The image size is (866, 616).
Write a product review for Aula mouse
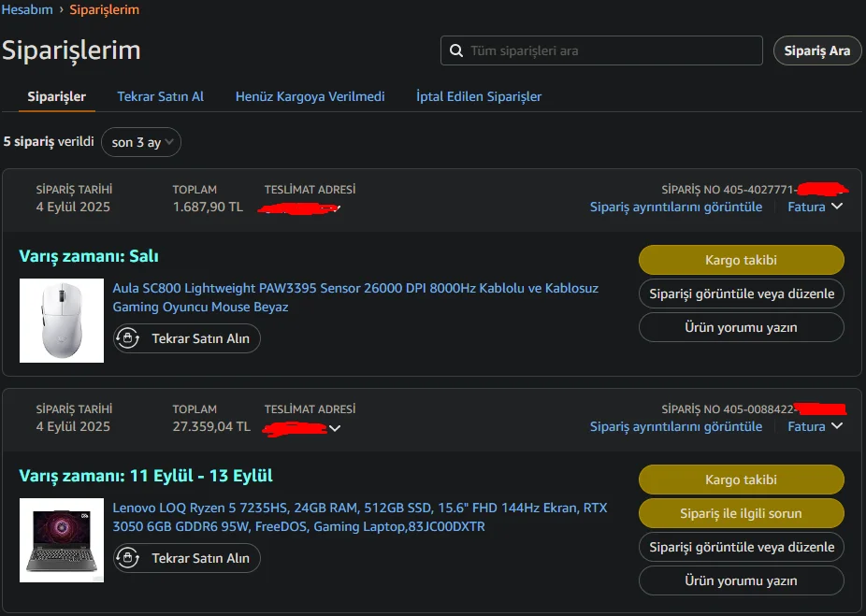pos(741,327)
